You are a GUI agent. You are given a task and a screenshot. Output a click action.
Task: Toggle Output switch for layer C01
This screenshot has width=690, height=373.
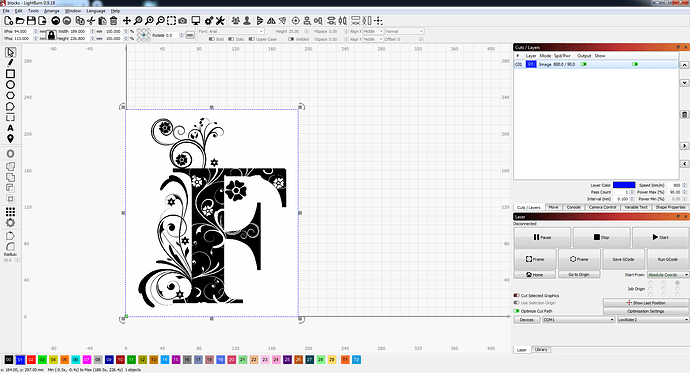coord(584,64)
